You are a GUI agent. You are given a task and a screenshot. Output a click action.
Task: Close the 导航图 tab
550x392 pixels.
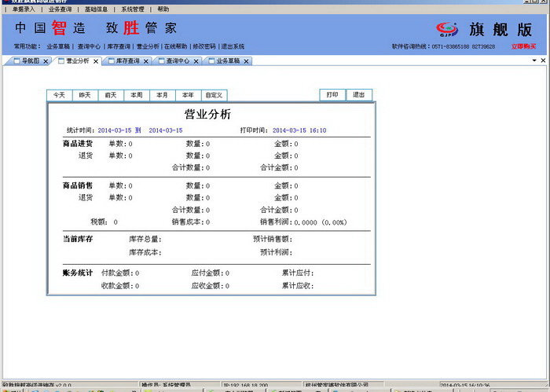tap(46, 61)
